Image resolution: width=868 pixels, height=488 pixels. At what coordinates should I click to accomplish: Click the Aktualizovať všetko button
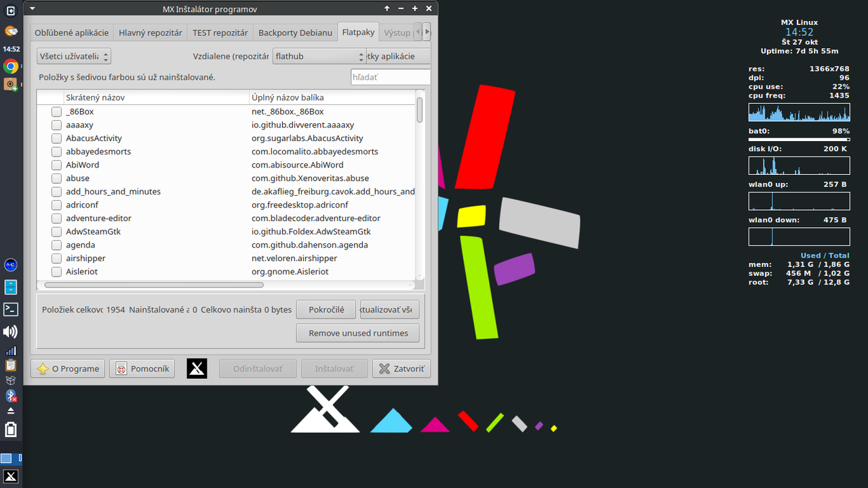[389, 310]
